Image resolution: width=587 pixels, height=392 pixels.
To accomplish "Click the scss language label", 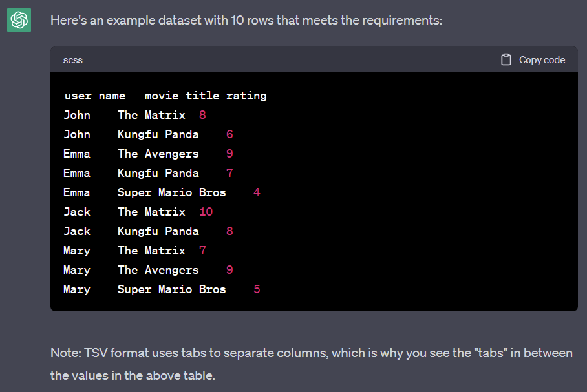I will pyautogui.click(x=73, y=60).
